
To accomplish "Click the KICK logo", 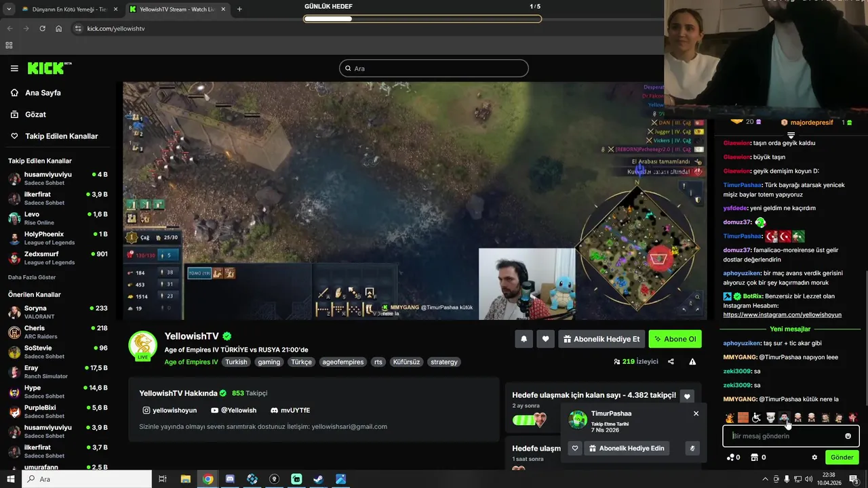I will click(49, 68).
